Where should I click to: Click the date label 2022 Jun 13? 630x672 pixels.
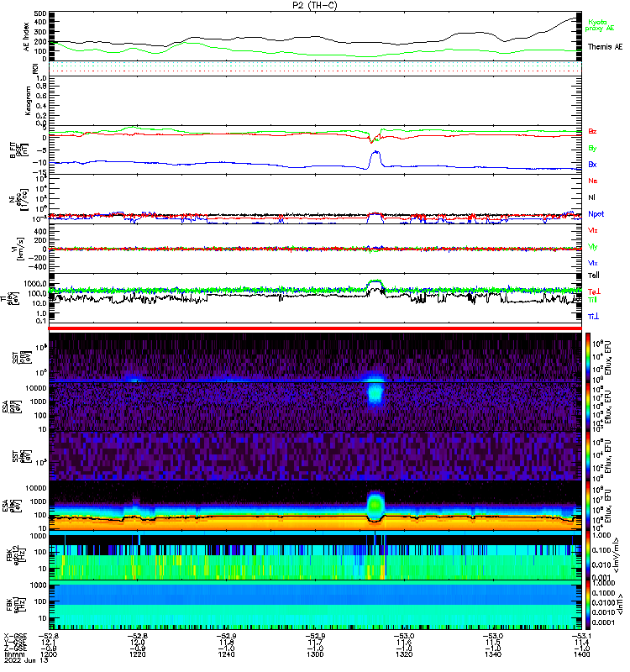pos(27,660)
